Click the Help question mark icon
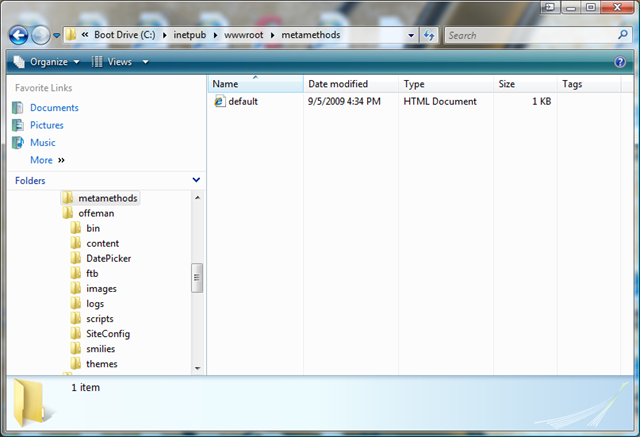 click(620, 62)
